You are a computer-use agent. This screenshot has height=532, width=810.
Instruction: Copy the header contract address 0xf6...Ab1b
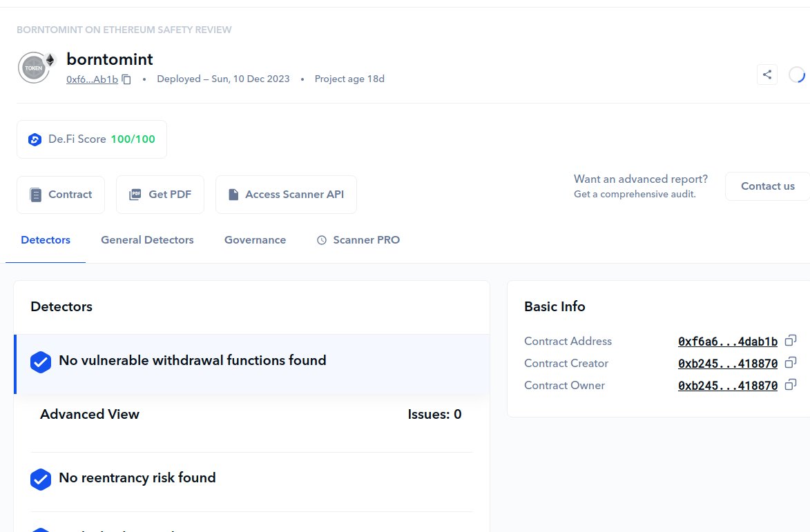coord(126,79)
